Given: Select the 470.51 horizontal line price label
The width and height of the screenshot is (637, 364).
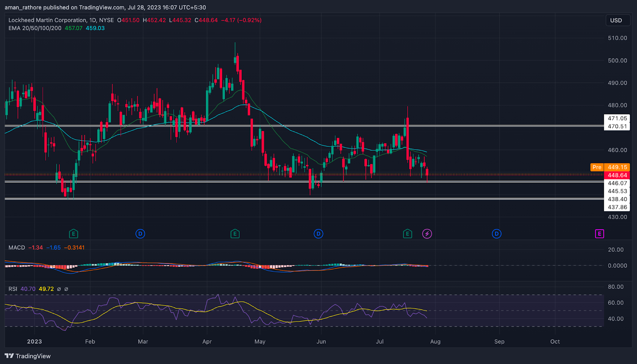Looking at the screenshot, I should [617, 127].
